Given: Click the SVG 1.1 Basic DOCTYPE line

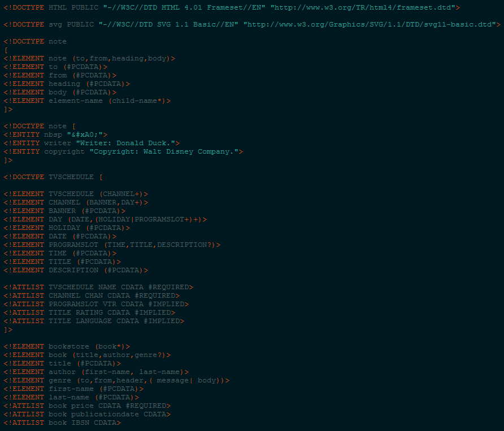Looking at the screenshot, I should click(253, 24).
